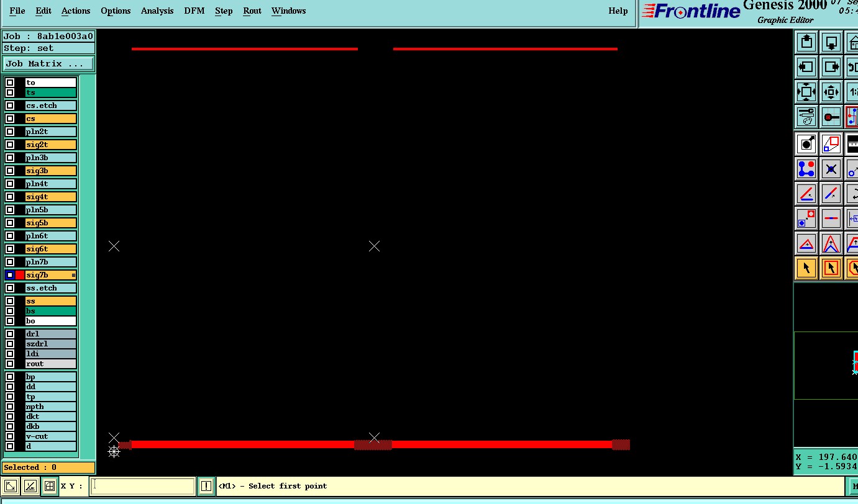Toggle the checkbox for layer pln2t

10,132
